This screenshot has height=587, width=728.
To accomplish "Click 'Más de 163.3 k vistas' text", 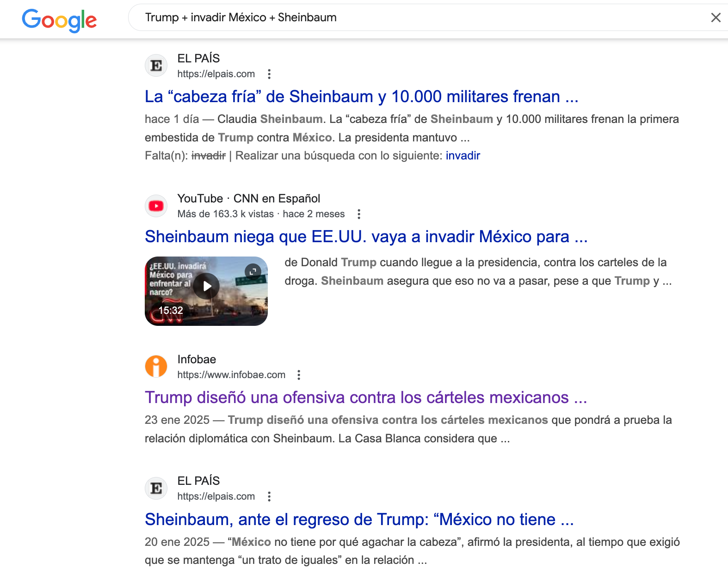I will tap(226, 214).
